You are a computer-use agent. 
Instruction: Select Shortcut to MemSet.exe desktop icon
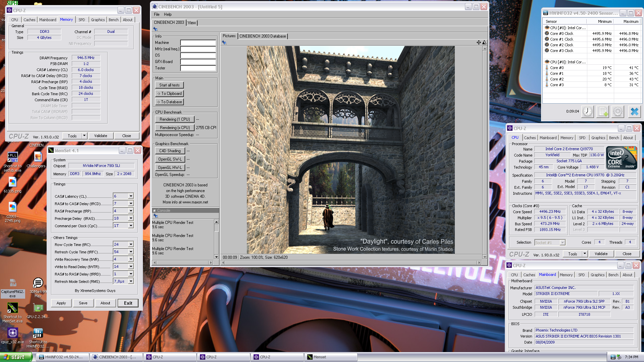[12, 313]
